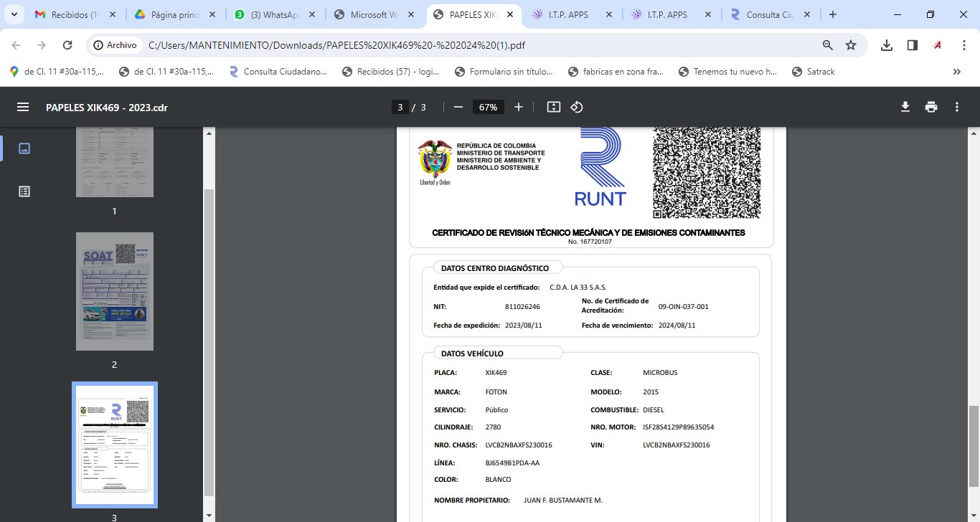The width and height of the screenshot is (980, 522).
Task: Open PDF viewer more actions menu
Action: [957, 107]
